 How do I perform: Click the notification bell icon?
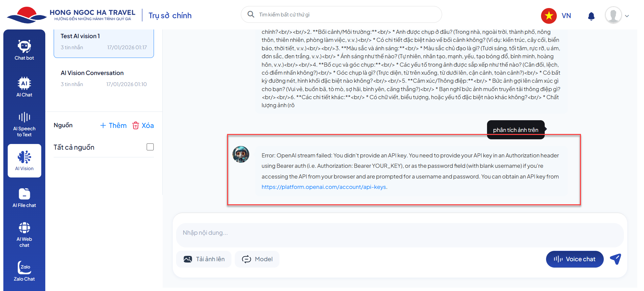click(591, 16)
